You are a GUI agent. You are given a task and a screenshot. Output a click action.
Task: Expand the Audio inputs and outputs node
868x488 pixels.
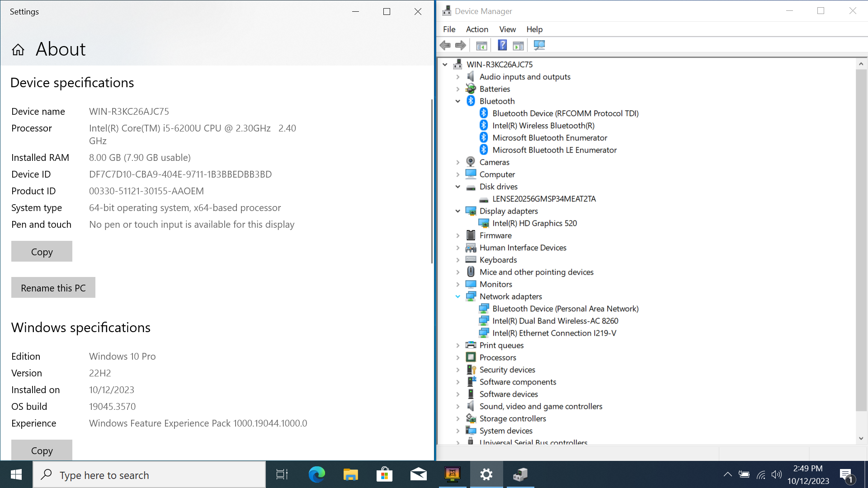tap(458, 77)
